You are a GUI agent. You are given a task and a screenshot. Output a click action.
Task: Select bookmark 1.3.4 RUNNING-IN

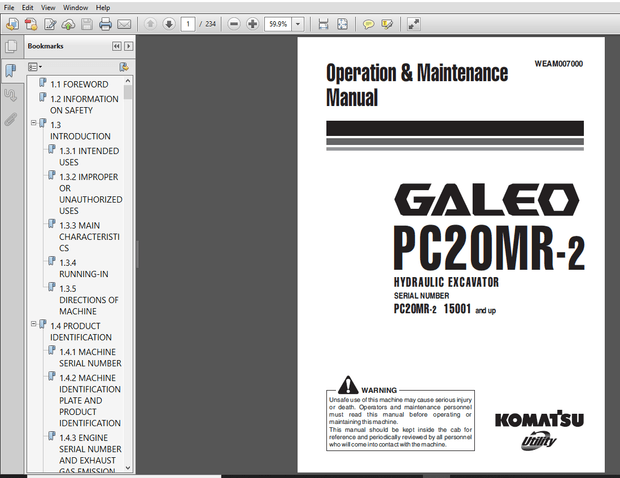click(83, 268)
